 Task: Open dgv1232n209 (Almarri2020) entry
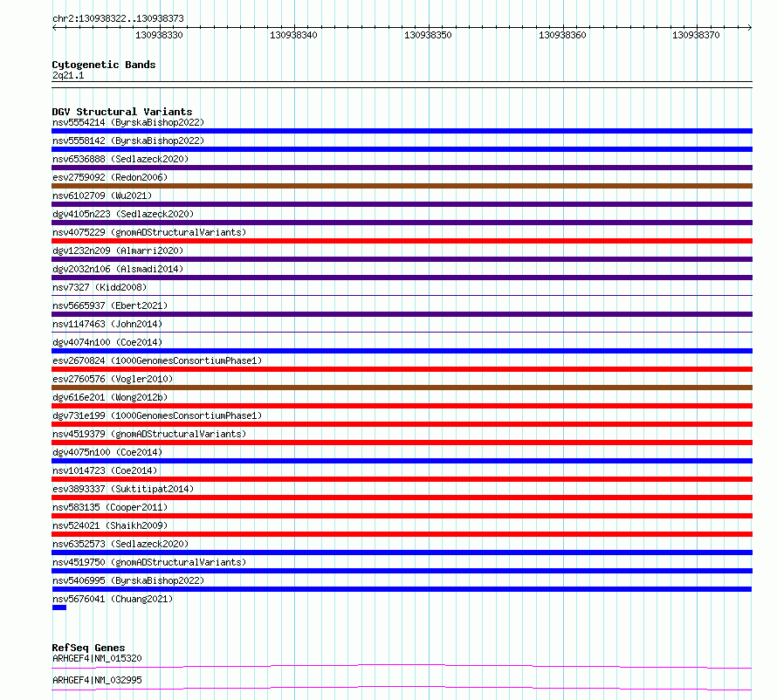[x=118, y=250]
